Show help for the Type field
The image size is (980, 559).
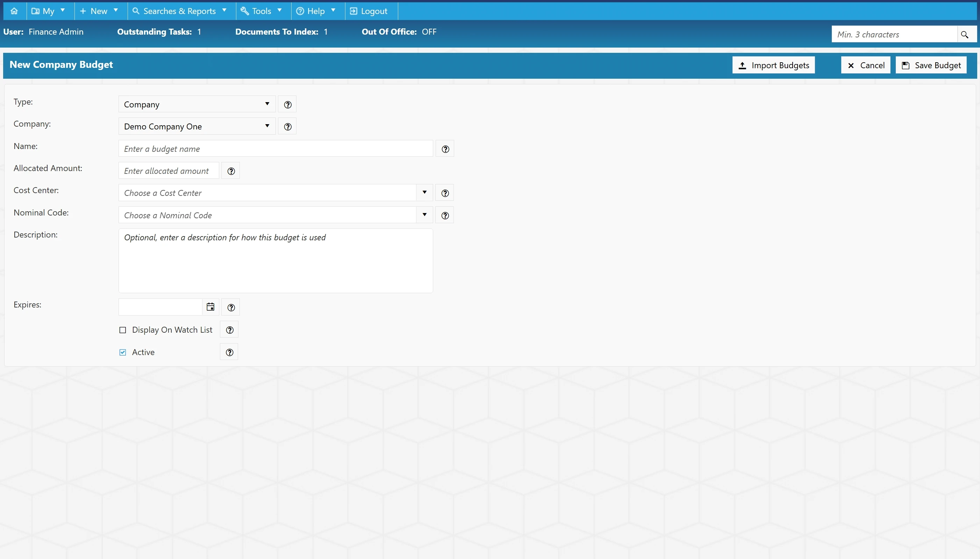pos(287,105)
